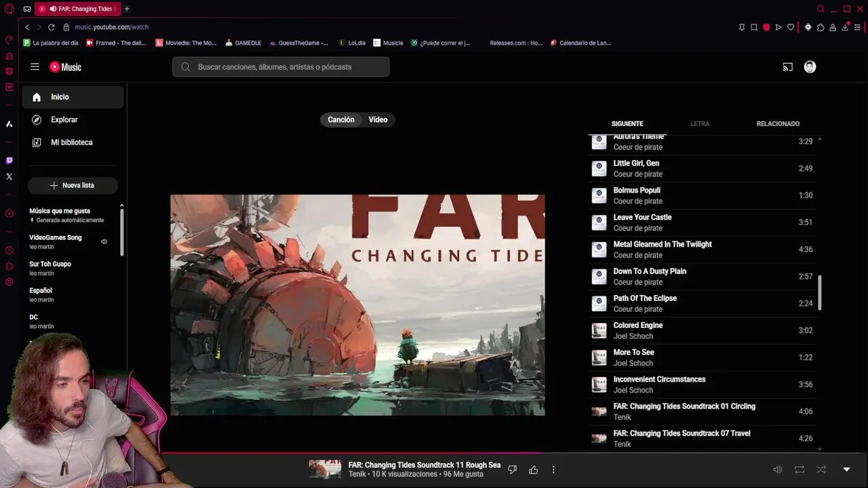Select the LETRA tab

tap(700, 124)
